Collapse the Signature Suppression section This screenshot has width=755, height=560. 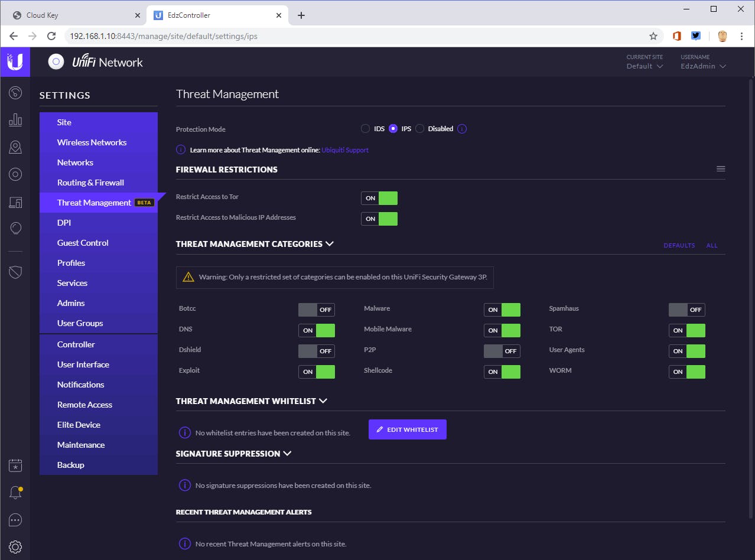click(x=288, y=454)
